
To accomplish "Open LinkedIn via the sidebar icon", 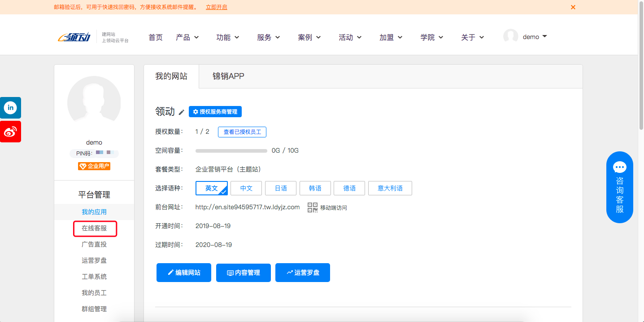I will 10,108.
